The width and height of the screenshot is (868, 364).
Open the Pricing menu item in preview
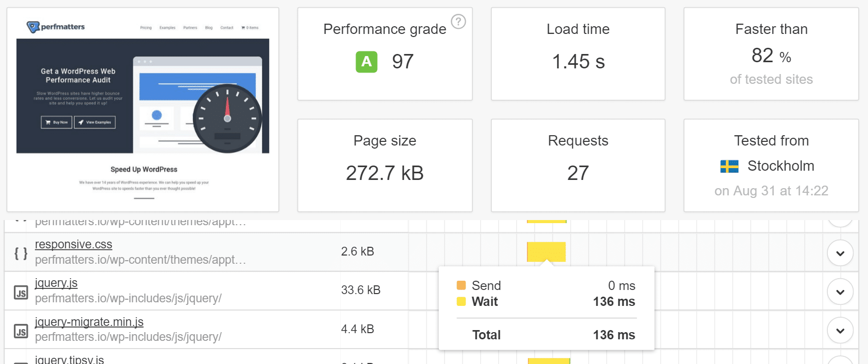pos(146,28)
